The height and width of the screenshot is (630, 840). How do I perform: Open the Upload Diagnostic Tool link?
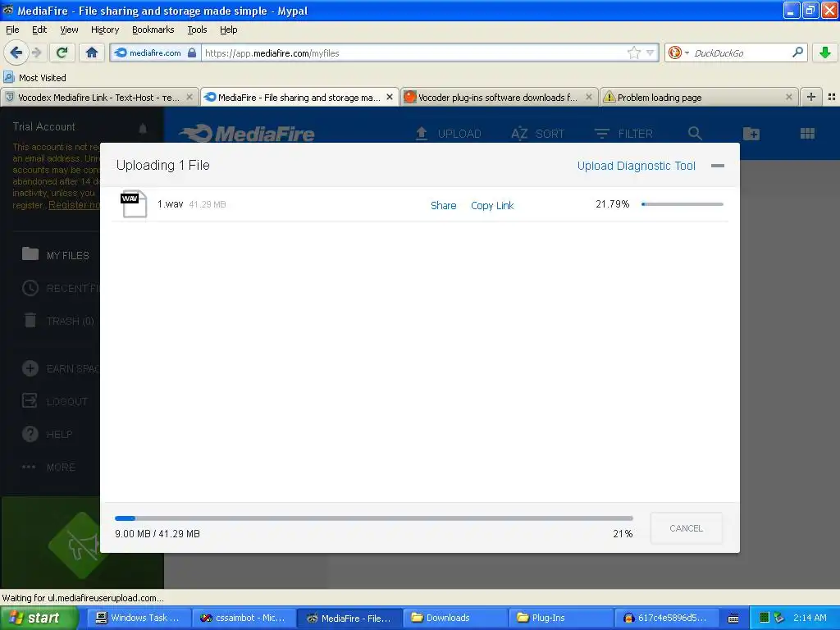pyautogui.click(x=636, y=166)
